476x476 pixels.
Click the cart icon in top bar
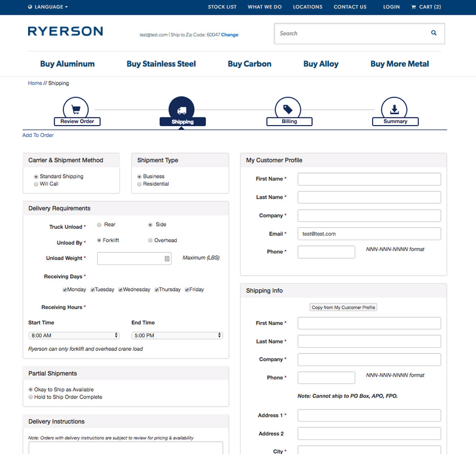pos(413,7)
